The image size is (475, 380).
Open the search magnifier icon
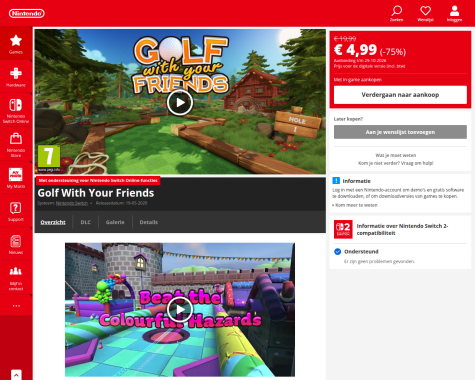(x=396, y=11)
